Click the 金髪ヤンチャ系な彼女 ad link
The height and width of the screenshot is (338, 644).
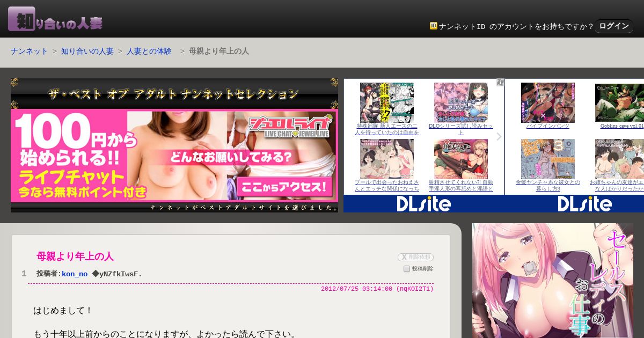[x=548, y=186]
